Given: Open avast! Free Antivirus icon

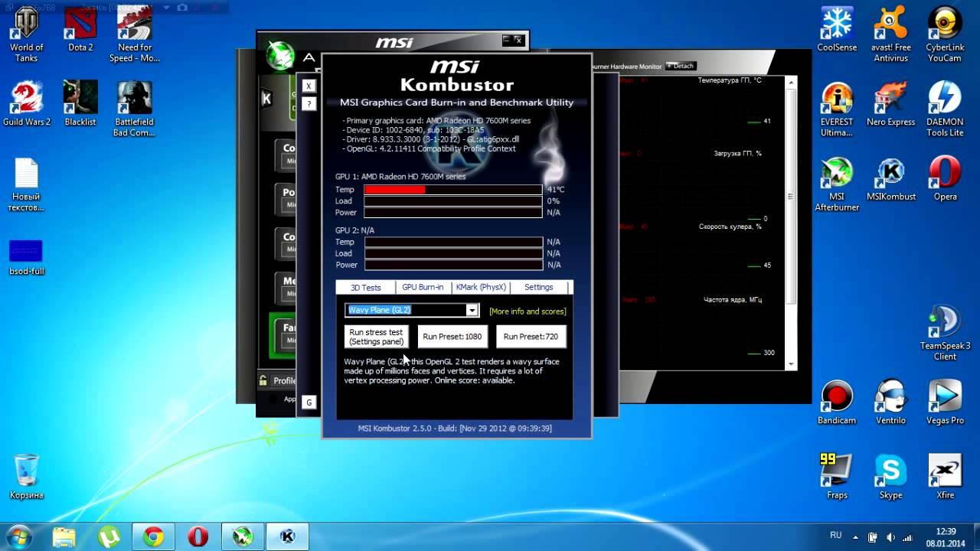Looking at the screenshot, I should 891,35.
